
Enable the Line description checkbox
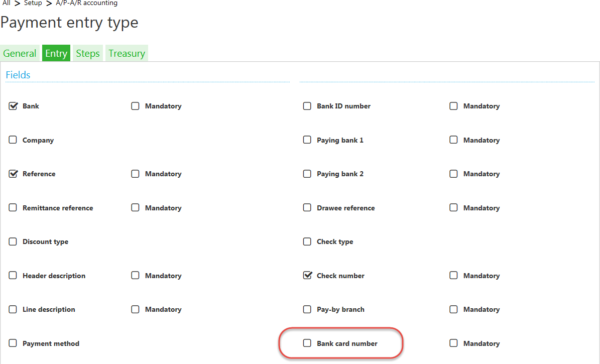pyautogui.click(x=13, y=310)
